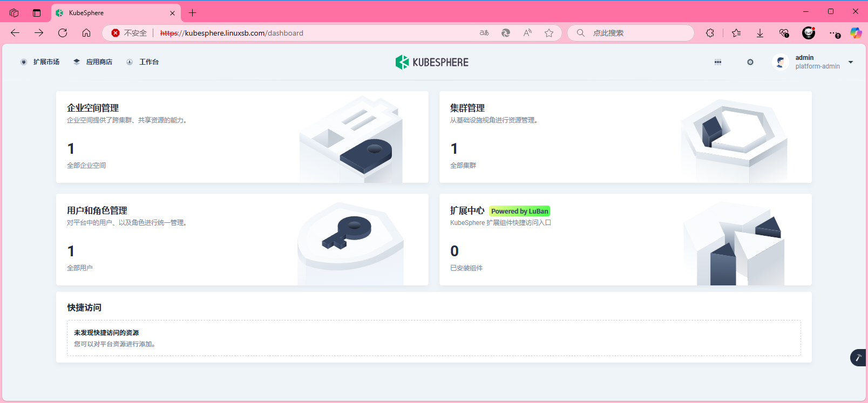Click the cluster hexagon illustration
Viewport: 868px width, 403px height.
pyautogui.click(x=734, y=140)
